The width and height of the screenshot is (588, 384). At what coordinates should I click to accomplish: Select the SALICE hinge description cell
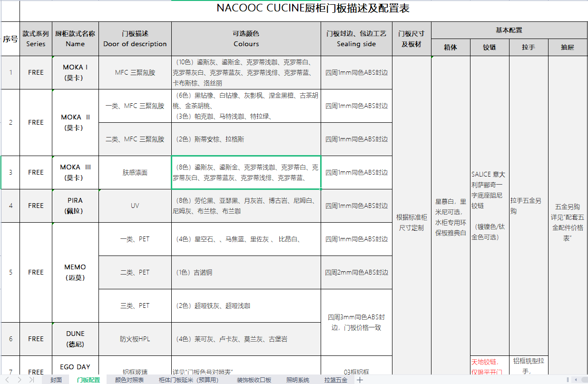pyautogui.click(x=490, y=206)
